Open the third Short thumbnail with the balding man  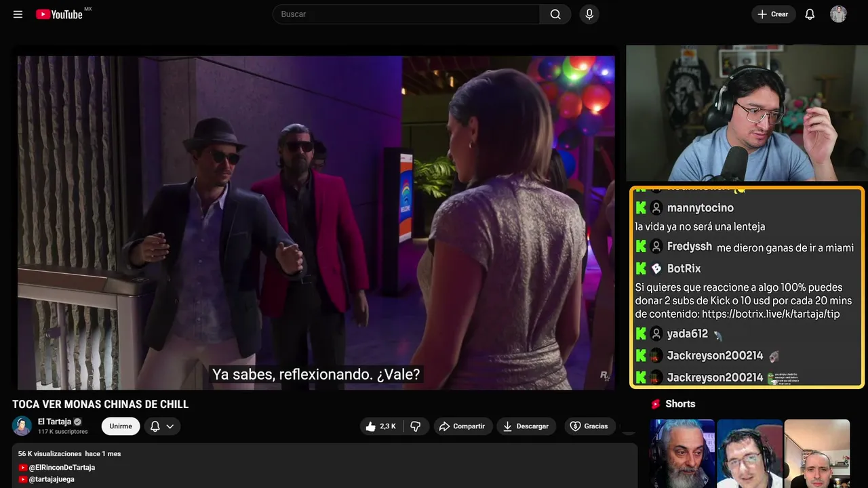point(816,453)
